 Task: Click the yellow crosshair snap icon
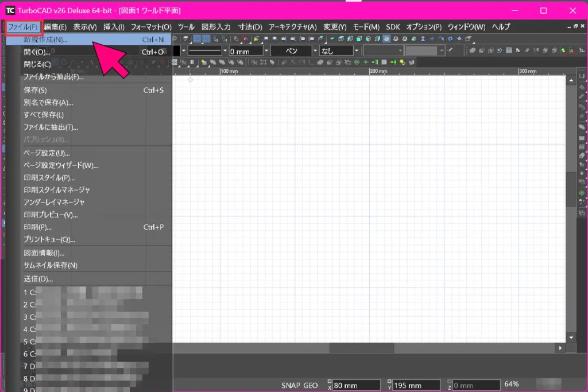point(366,62)
